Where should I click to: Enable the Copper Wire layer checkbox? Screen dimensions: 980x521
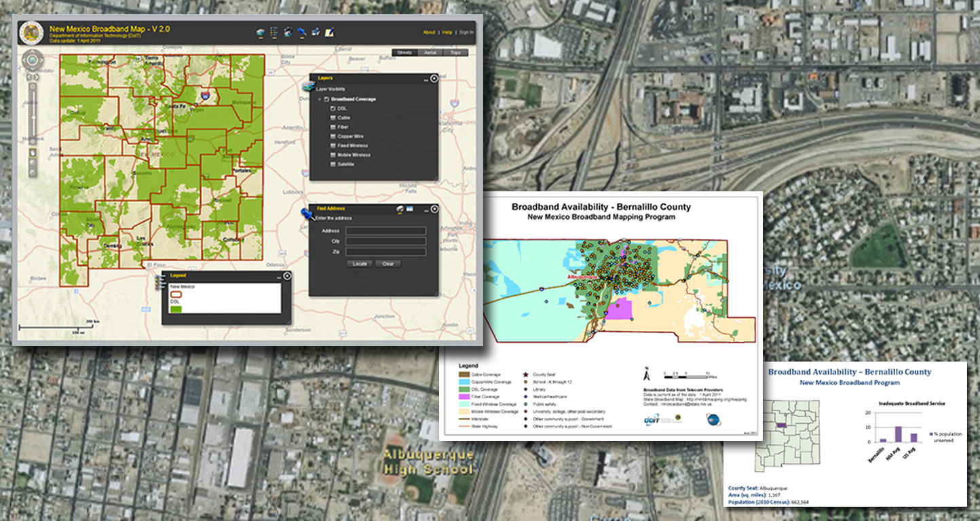(333, 136)
